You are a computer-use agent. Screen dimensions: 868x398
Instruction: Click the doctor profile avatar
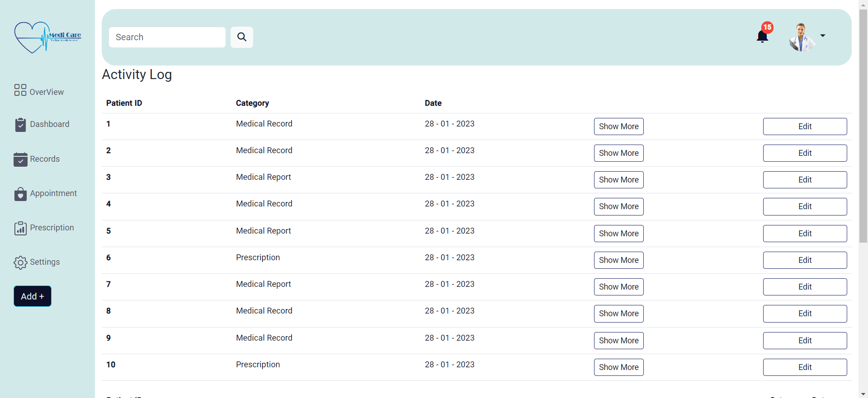click(801, 37)
